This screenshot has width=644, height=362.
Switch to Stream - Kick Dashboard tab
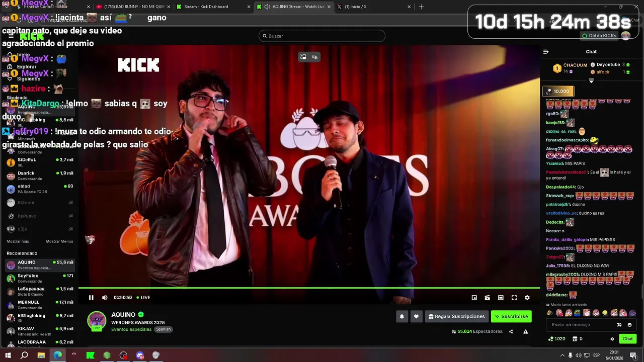(x=211, y=7)
